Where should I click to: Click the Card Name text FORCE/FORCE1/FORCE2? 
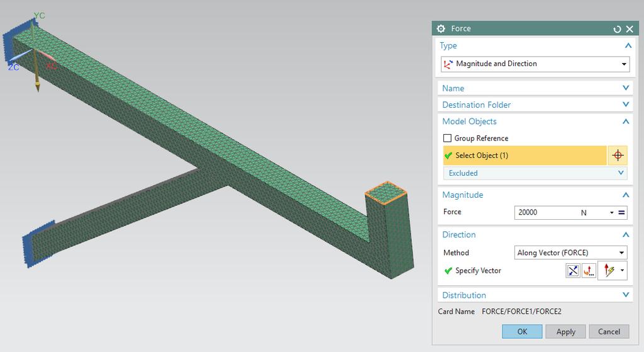point(521,311)
